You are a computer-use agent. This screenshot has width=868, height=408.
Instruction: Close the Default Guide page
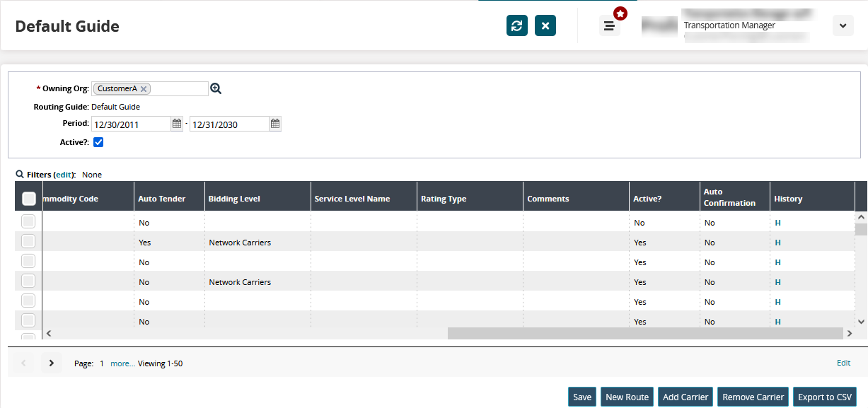click(545, 25)
